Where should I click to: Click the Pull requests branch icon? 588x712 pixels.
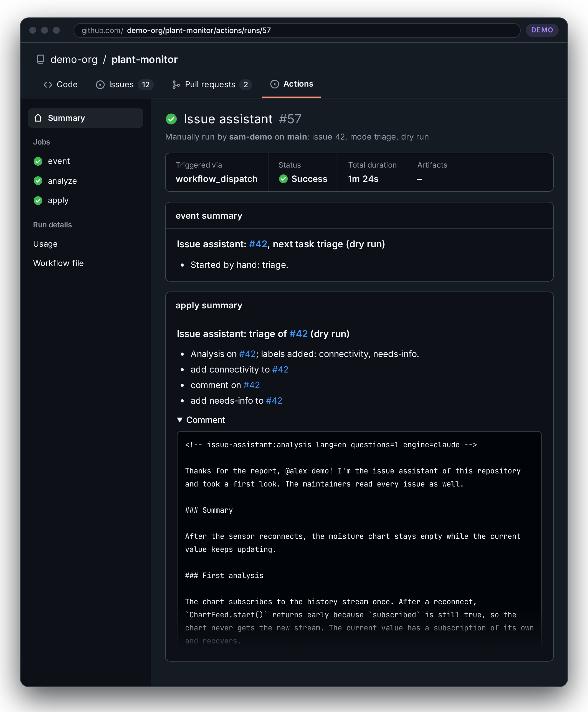[176, 85]
